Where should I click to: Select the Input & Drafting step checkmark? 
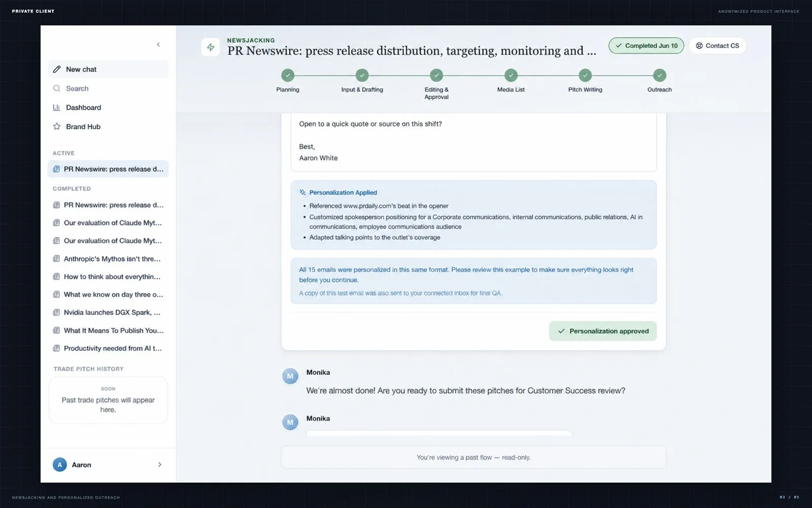(x=362, y=75)
